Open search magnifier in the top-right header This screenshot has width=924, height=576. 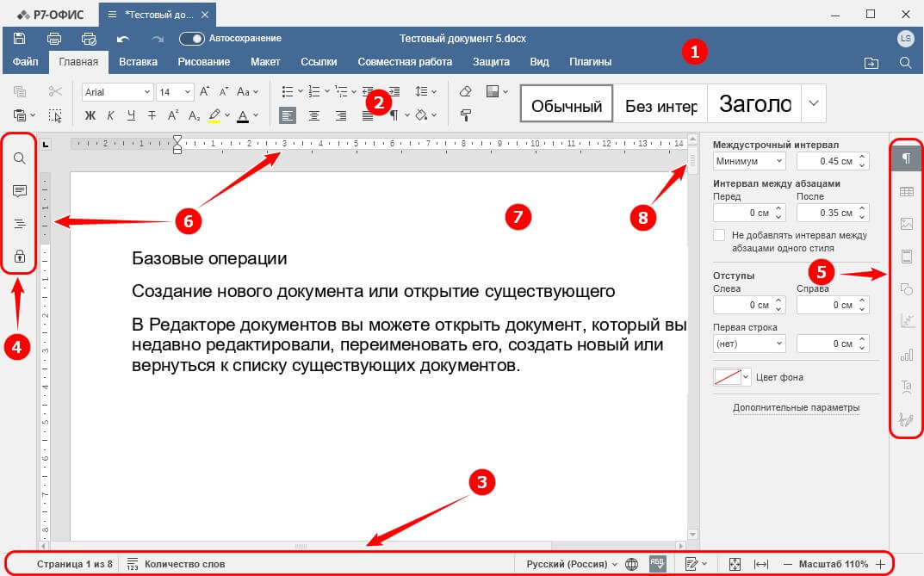[906, 63]
